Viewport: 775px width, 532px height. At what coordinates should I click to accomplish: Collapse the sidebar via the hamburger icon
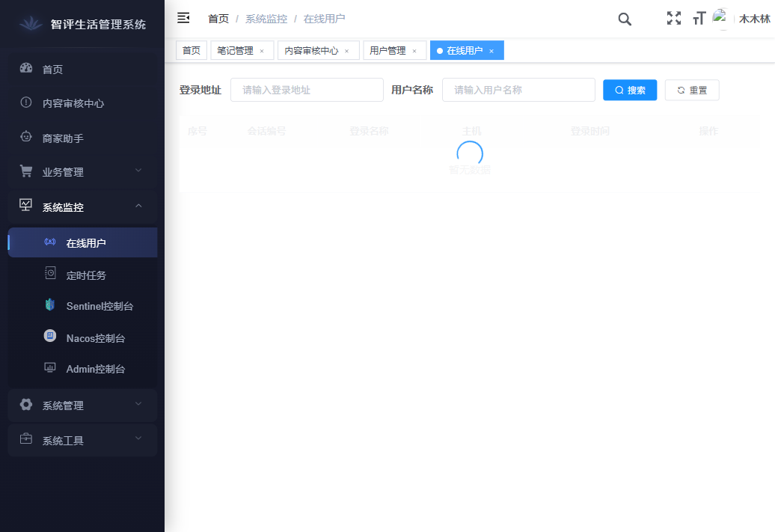pyautogui.click(x=183, y=18)
